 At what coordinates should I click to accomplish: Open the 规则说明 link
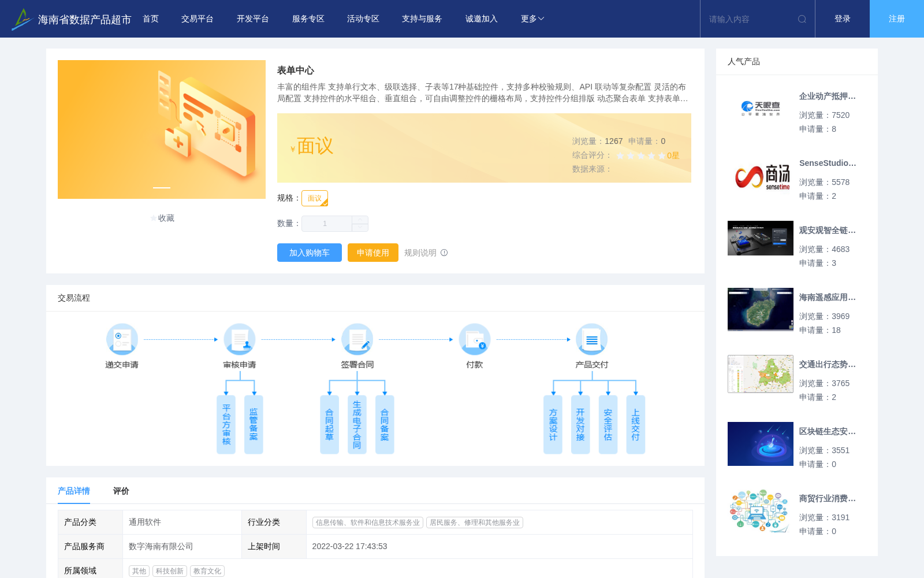(x=420, y=253)
